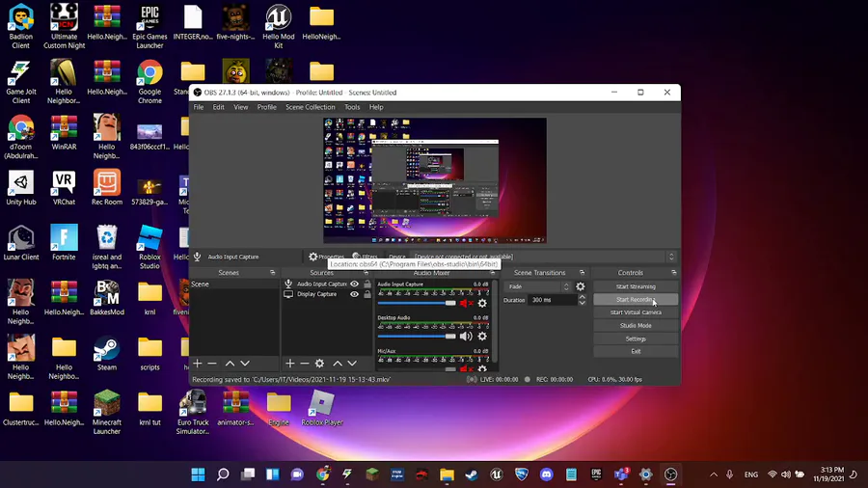Unmute Mic/Aux in the mixer

[x=466, y=368]
